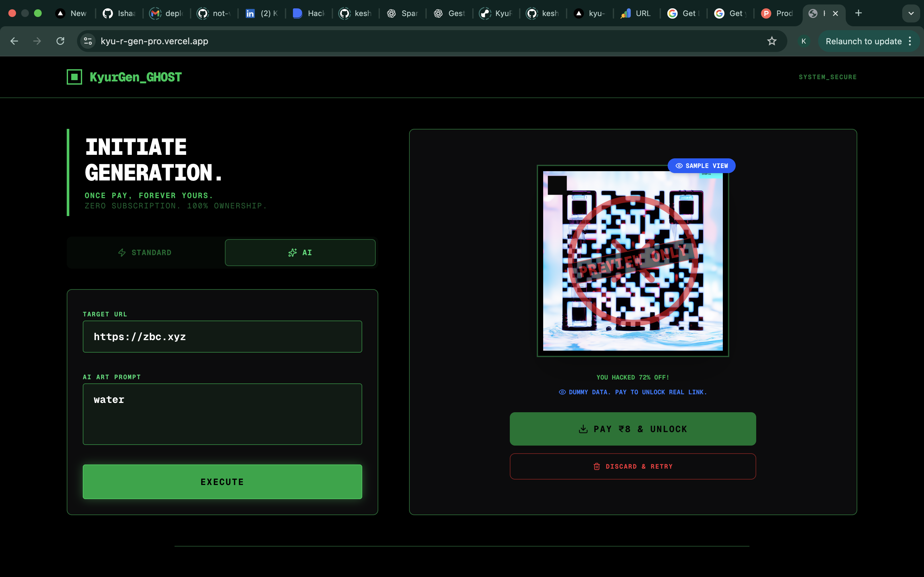Reload the page
The image size is (924, 577).
coord(60,41)
